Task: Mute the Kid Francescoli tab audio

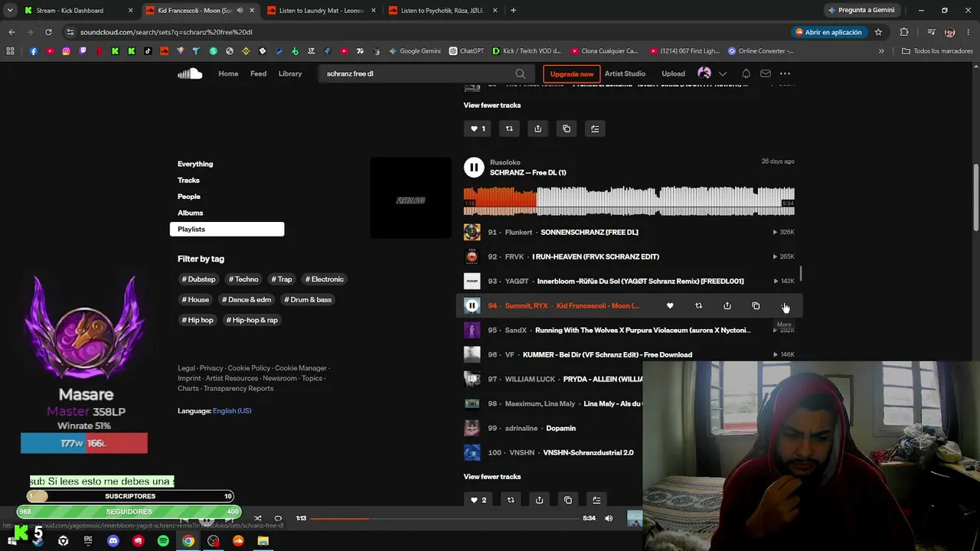Action: pyautogui.click(x=240, y=11)
